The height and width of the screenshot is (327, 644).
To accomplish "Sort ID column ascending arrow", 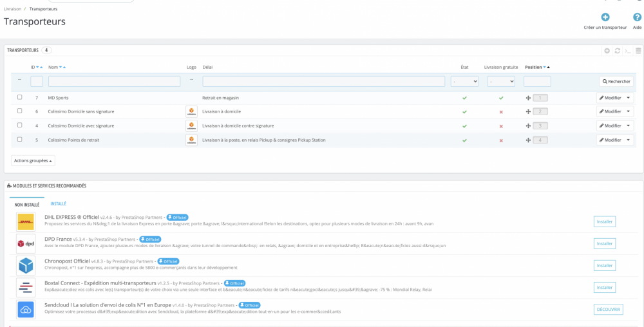I will (41, 68).
